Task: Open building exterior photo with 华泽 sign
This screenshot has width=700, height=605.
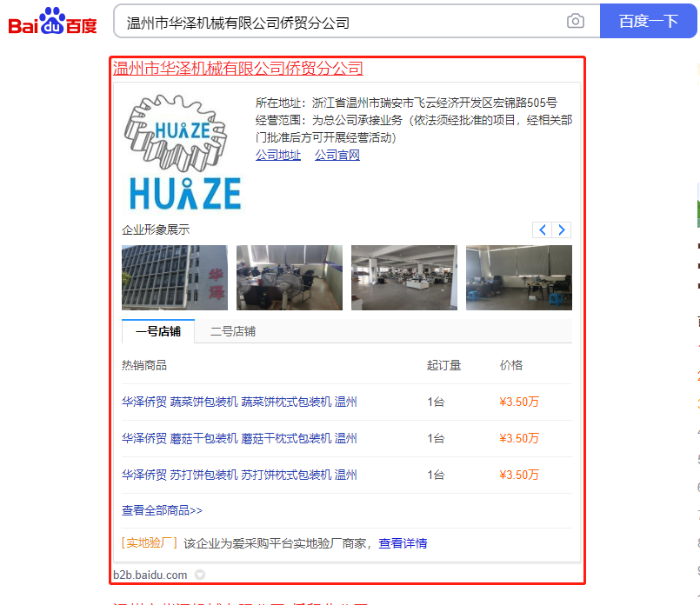Action: pos(175,277)
